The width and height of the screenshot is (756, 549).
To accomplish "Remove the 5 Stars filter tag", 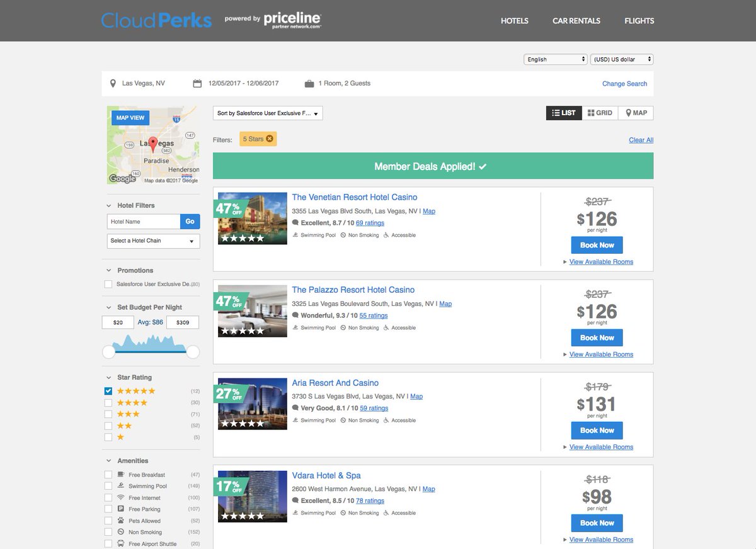I will [x=270, y=139].
